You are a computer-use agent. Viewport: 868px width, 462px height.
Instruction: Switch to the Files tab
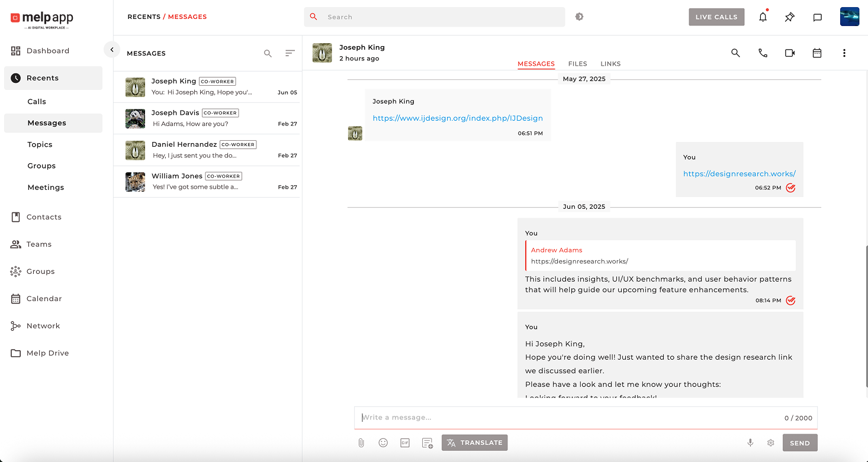click(x=577, y=64)
